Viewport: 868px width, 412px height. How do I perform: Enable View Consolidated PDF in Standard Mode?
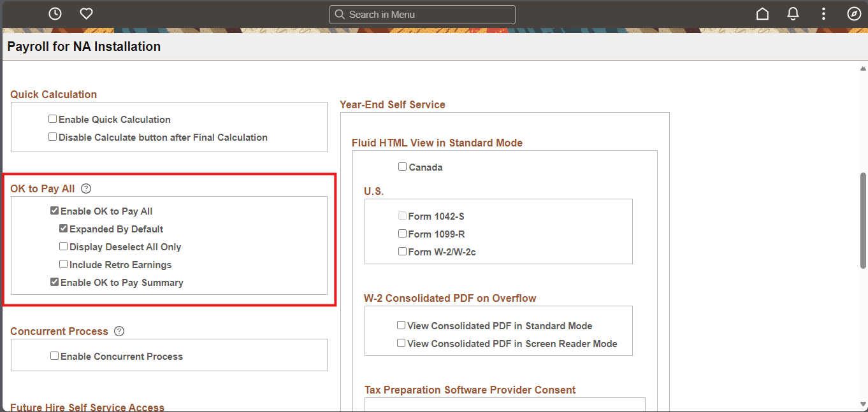point(401,324)
